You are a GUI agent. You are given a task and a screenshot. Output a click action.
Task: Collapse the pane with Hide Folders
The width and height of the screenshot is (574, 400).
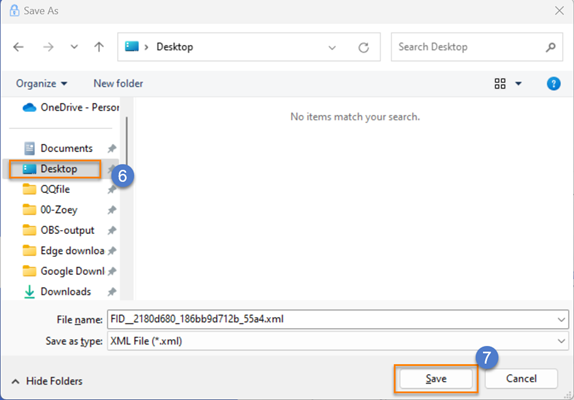47,381
